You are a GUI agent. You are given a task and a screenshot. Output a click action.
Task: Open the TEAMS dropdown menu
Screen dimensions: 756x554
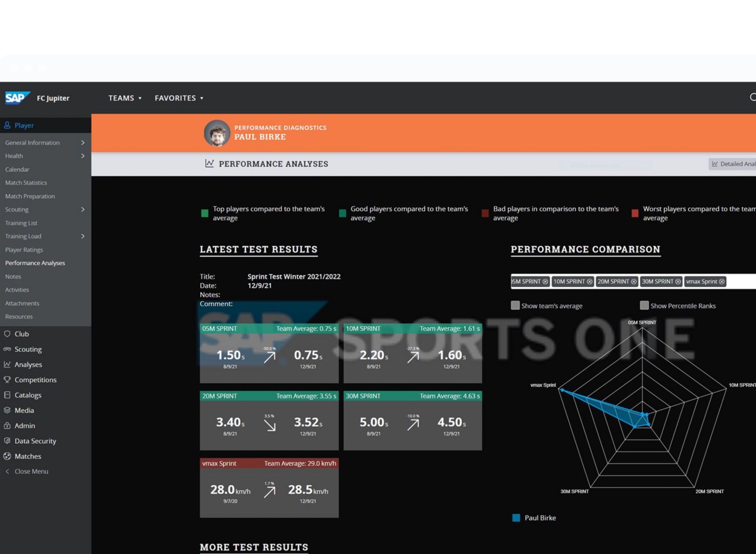(125, 98)
